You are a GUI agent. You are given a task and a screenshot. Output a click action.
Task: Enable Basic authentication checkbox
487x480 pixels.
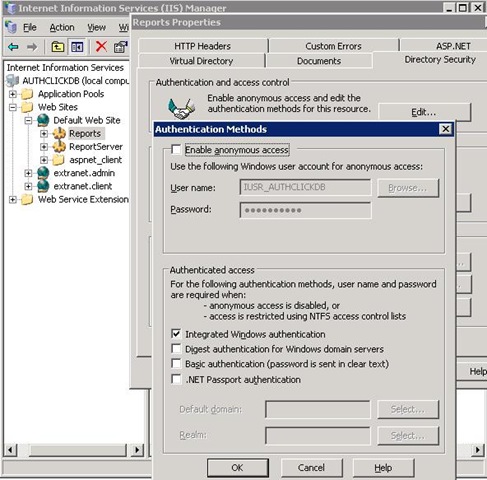tap(176, 363)
